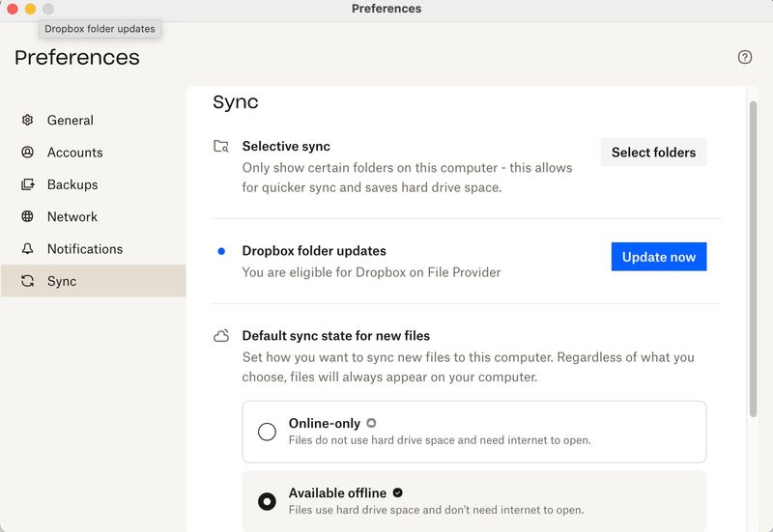The width and height of the screenshot is (773, 532).
Task: Open the Network settings label
Action: [x=72, y=217]
